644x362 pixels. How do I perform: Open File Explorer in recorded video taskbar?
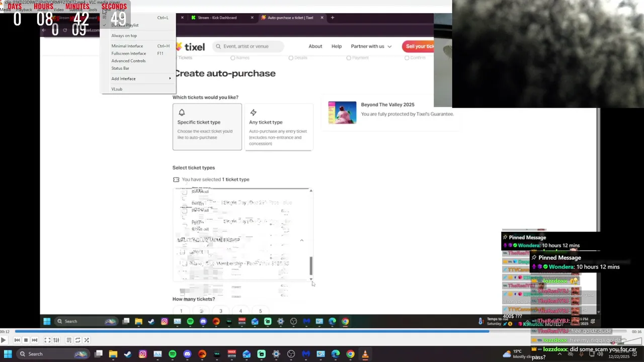tap(138, 321)
